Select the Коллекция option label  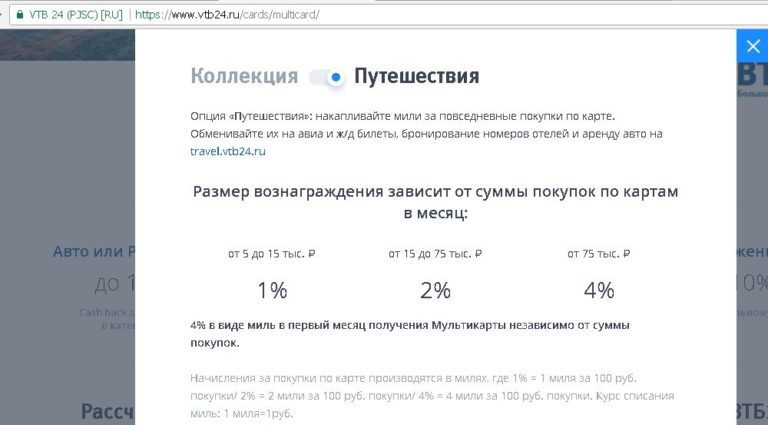click(244, 77)
